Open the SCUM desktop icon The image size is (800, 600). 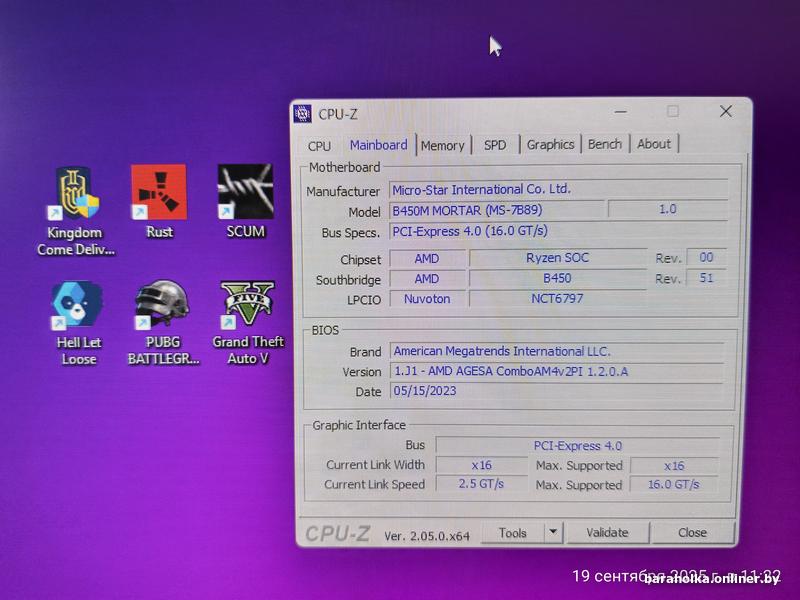245,202
